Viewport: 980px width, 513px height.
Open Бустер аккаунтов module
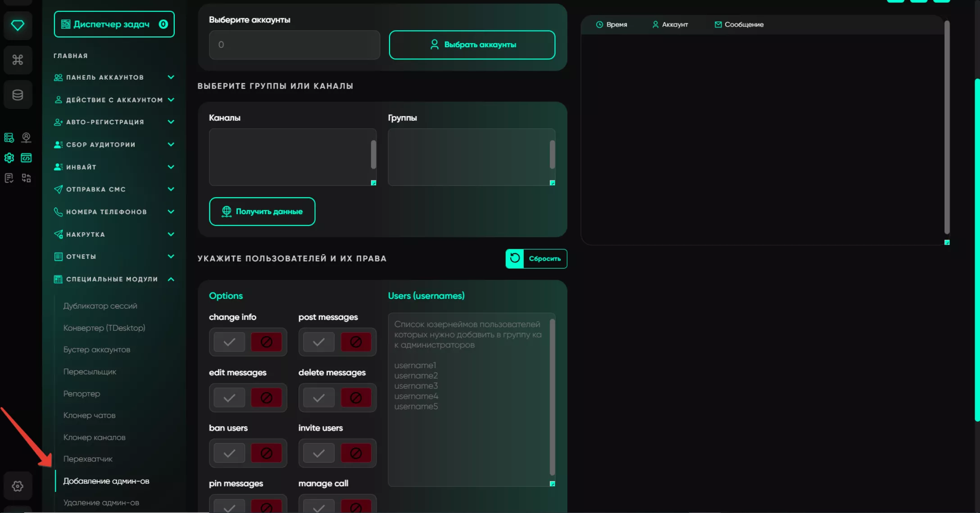pos(97,350)
